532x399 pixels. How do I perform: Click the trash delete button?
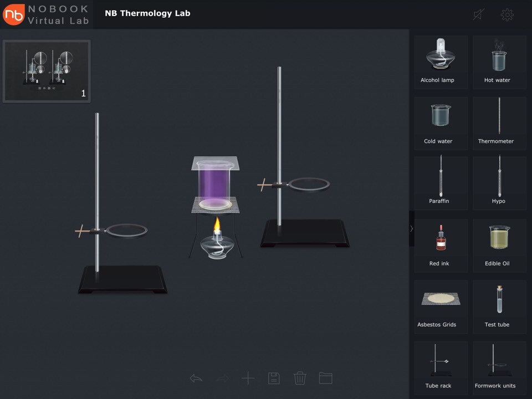(300, 378)
